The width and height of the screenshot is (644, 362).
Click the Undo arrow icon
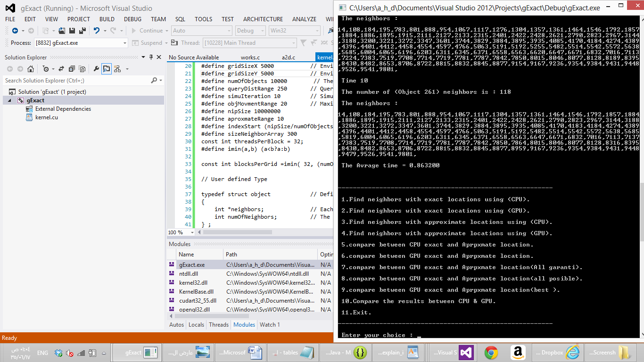pyautogui.click(x=96, y=31)
